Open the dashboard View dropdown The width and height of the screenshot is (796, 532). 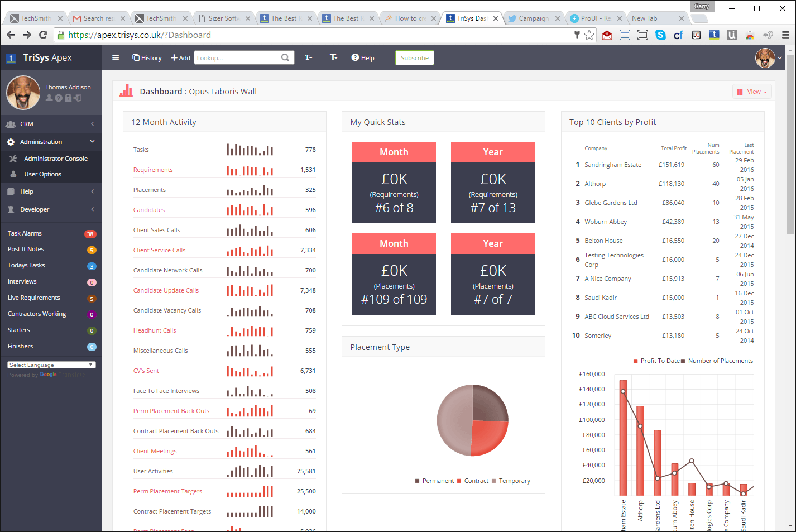[x=752, y=92]
